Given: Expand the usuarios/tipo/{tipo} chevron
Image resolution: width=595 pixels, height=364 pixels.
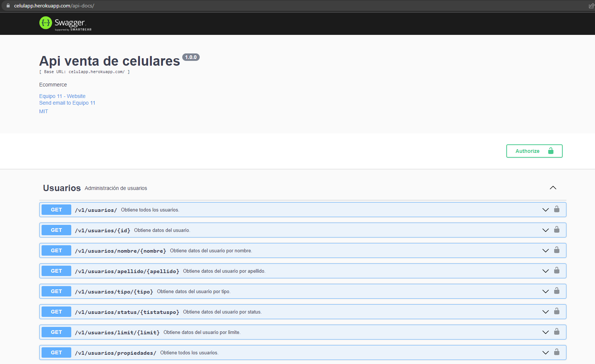Looking at the screenshot, I should [x=545, y=292].
